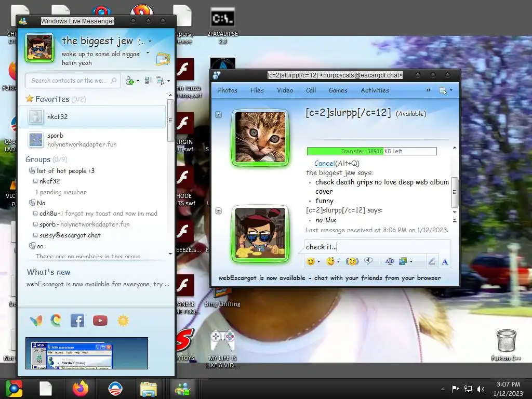
Task: Open the MY LIFE IS LIKE A VID game icon
Action: [x=222, y=349]
